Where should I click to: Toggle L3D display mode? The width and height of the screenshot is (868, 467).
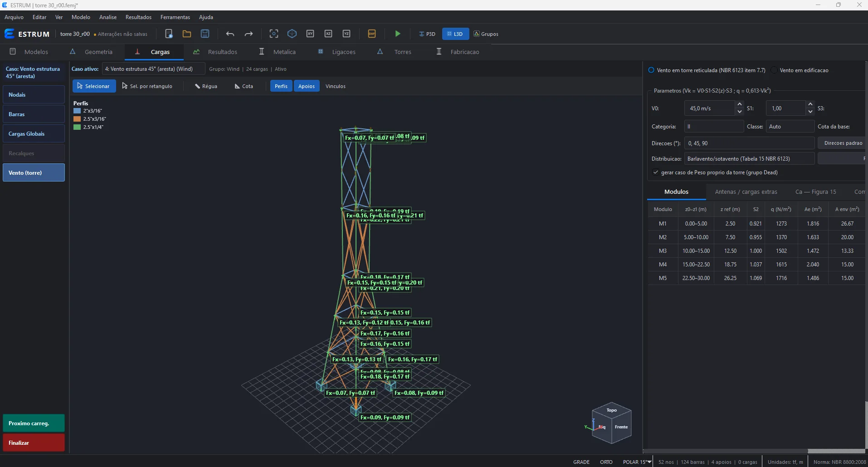[x=455, y=34]
